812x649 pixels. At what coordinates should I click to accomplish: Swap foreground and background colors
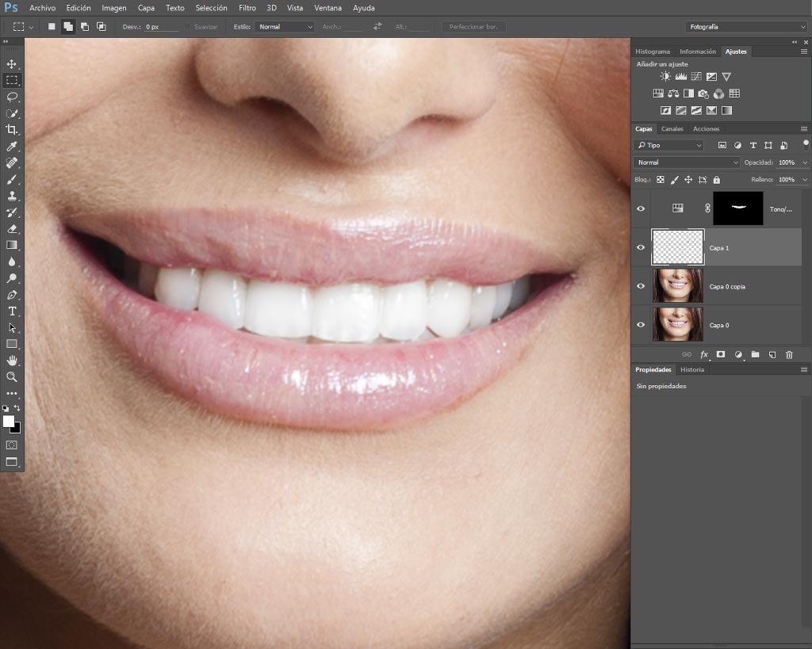(x=17, y=408)
